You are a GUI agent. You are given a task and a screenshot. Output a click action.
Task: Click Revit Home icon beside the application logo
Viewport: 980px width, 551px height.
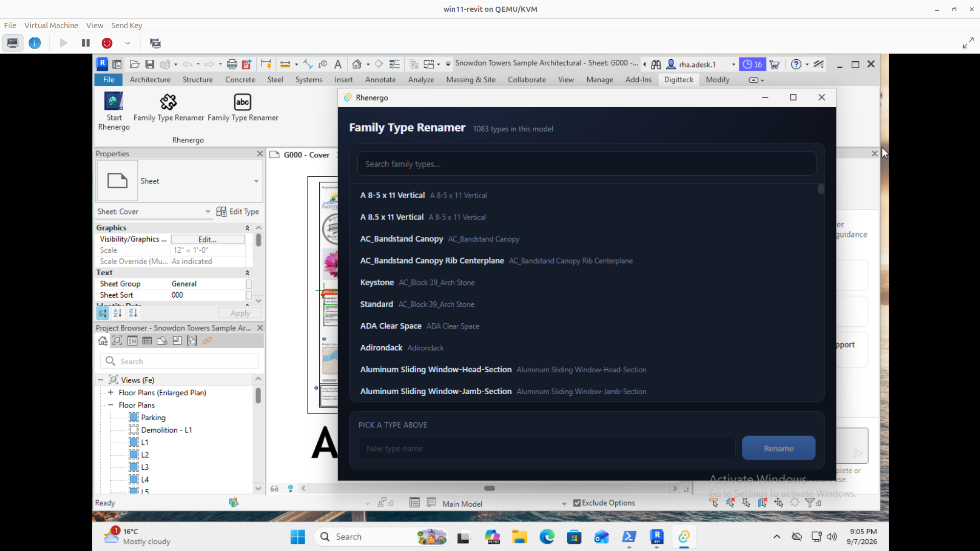pyautogui.click(x=117, y=64)
